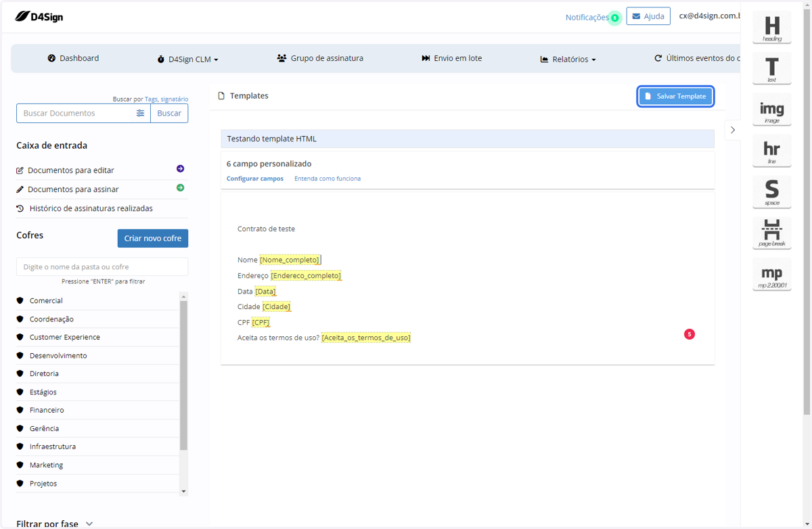Click the red 5 badge in the document
This screenshot has height=529, width=812.
690,334
